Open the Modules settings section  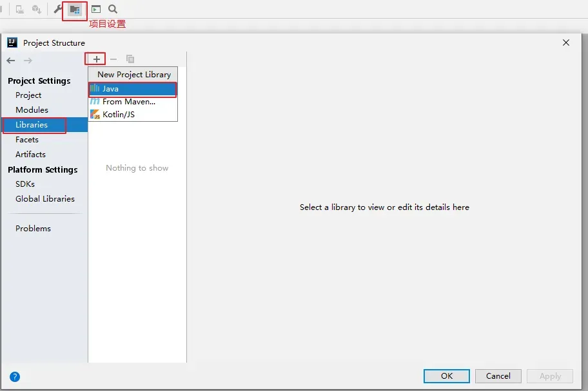32,110
